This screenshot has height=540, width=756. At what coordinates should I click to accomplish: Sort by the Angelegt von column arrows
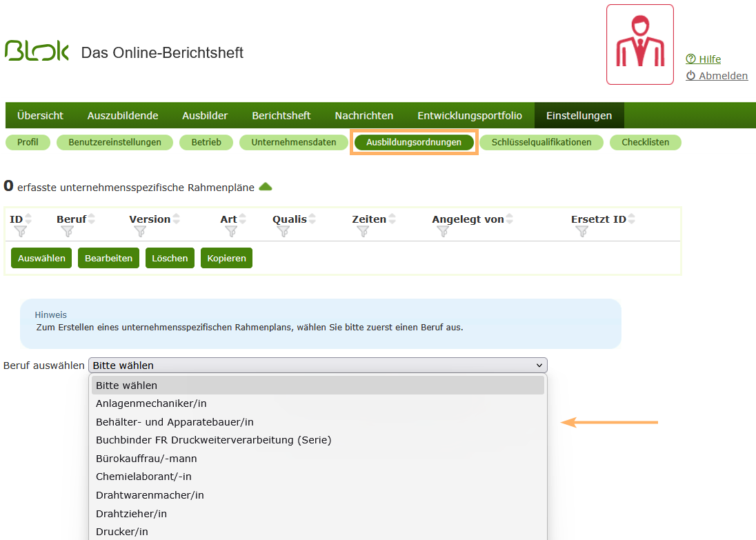(x=510, y=219)
